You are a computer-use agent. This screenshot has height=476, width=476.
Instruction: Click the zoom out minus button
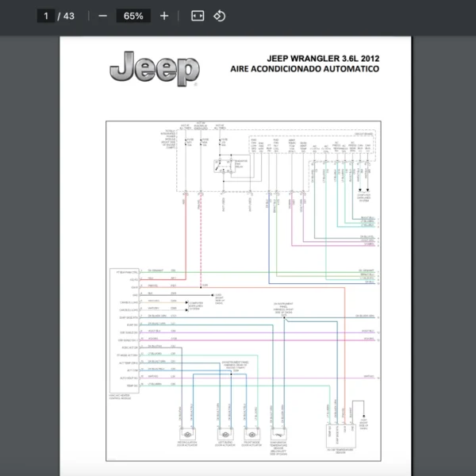[x=102, y=16]
